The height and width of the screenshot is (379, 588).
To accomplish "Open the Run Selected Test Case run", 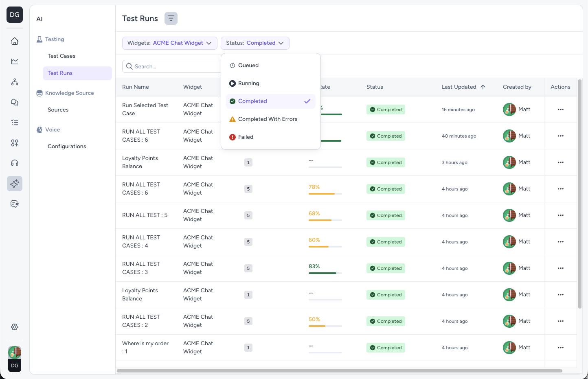I will click(145, 110).
